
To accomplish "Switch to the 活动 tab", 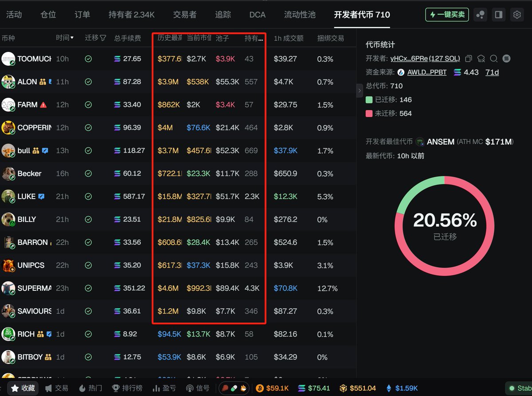I will (14, 15).
